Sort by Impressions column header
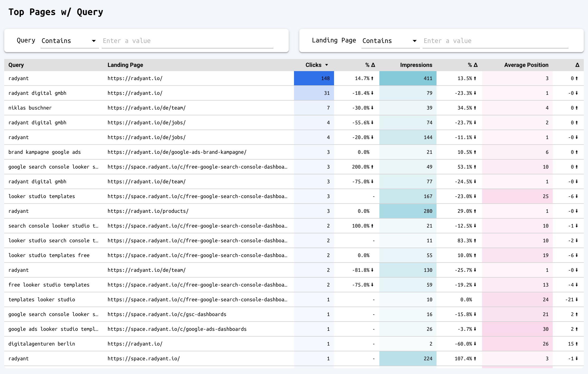588x374 pixels. point(416,65)
